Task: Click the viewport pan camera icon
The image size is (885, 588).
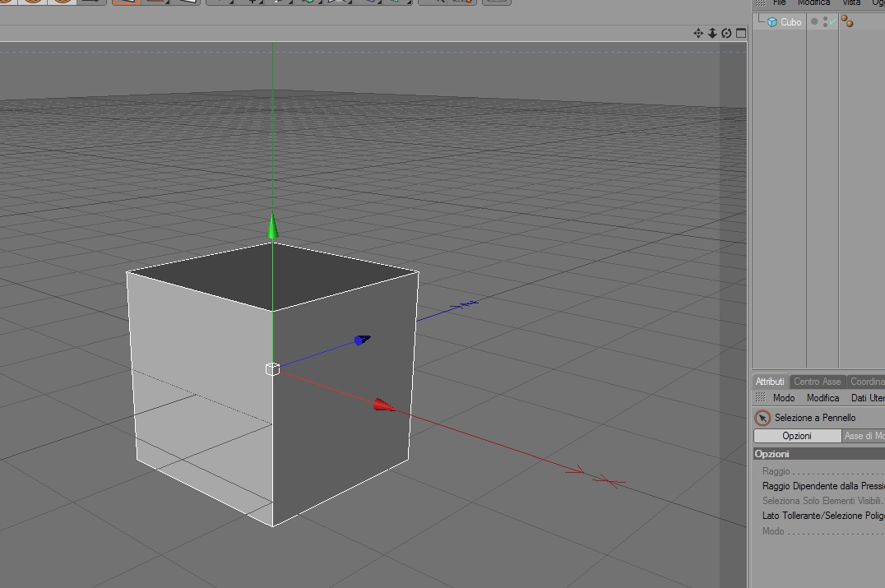Action: coord(698,33)
